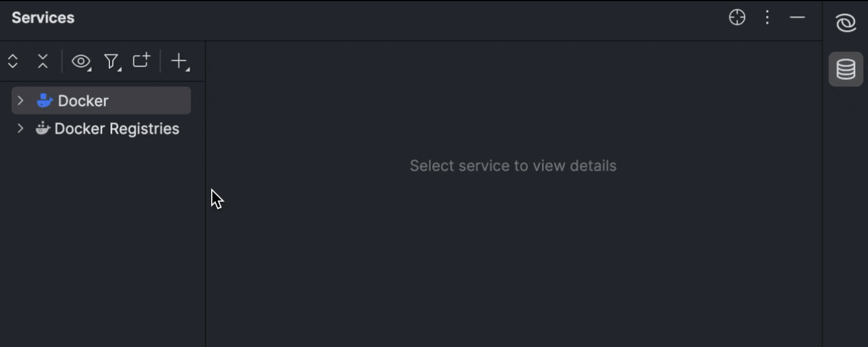Viewport: 868px width, 347px height.
Task: Open the eye-shaped View Options menu
Action: pyautogui.click(x=81, y=61)
